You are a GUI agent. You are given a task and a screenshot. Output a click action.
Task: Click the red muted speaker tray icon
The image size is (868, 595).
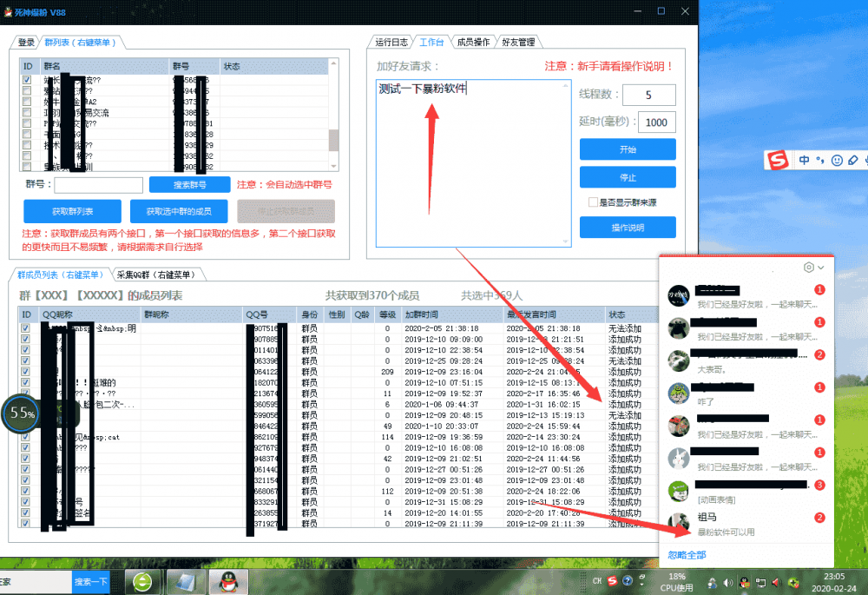click(776, 583)
